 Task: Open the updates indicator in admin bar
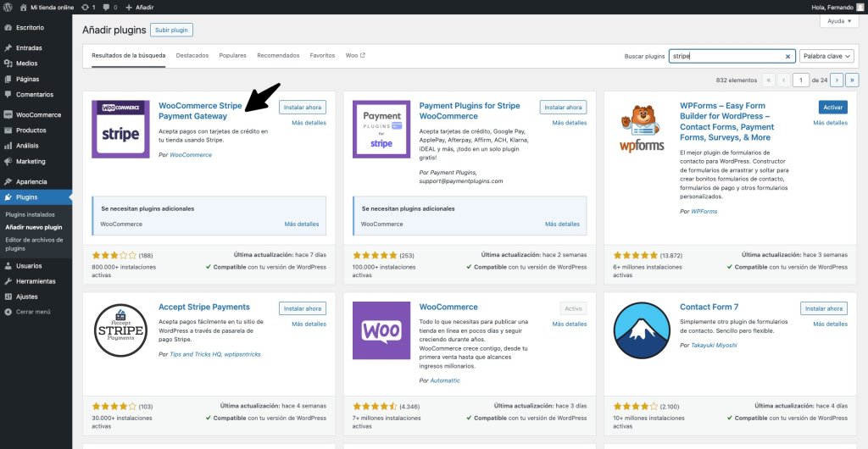88,7
